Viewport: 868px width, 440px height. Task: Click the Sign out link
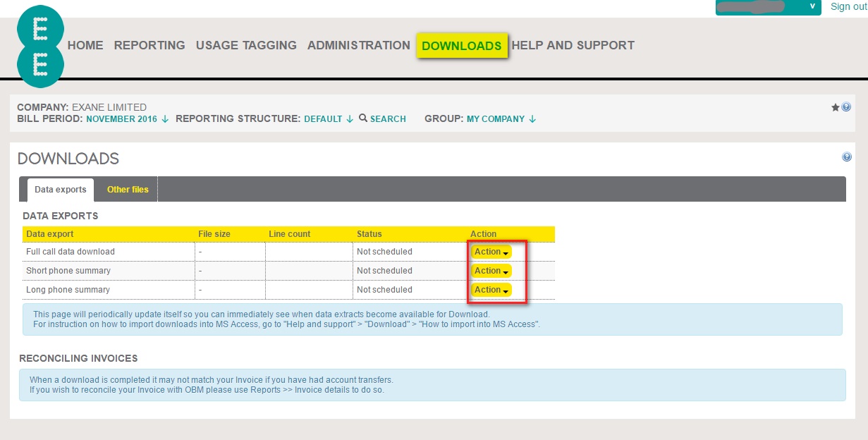848,6
